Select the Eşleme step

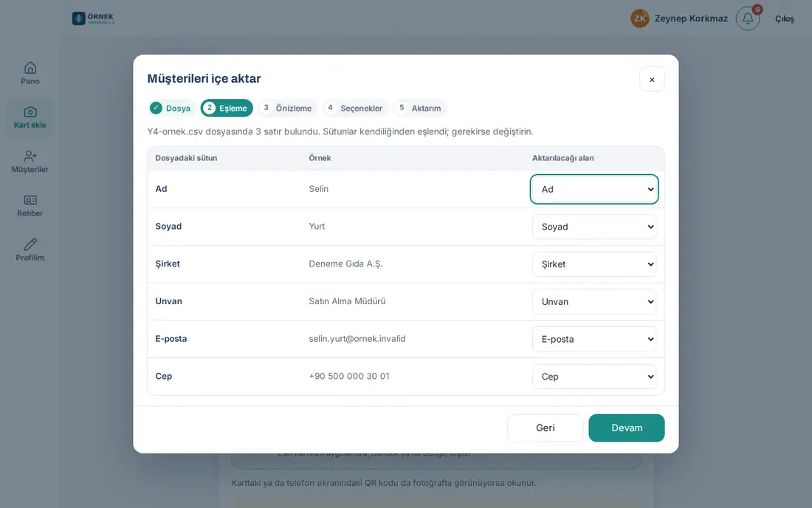[227, 109]
